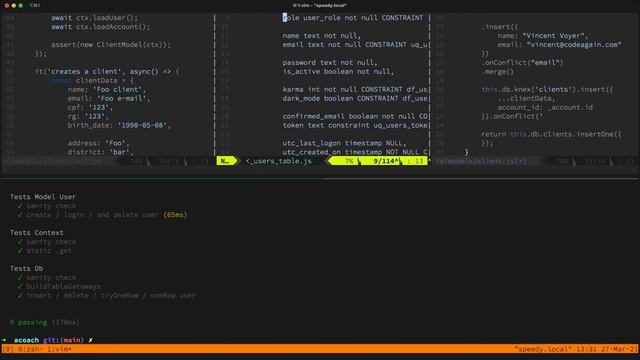Click the [0] tmux session indicator
640x360 pixels.
(8, 349)
